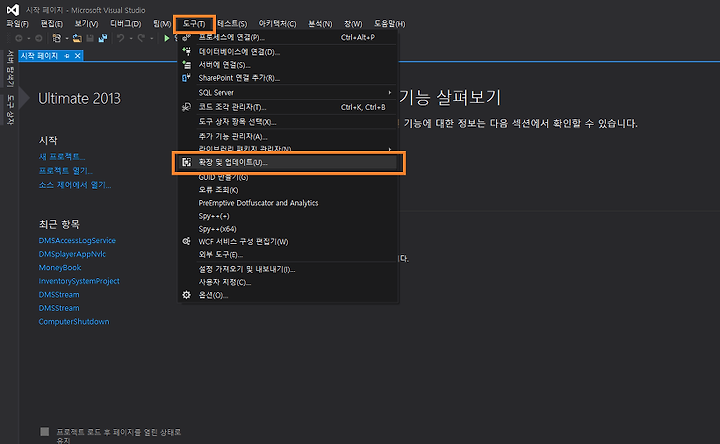Click the Undo toolbar icon

click(120, 39)
